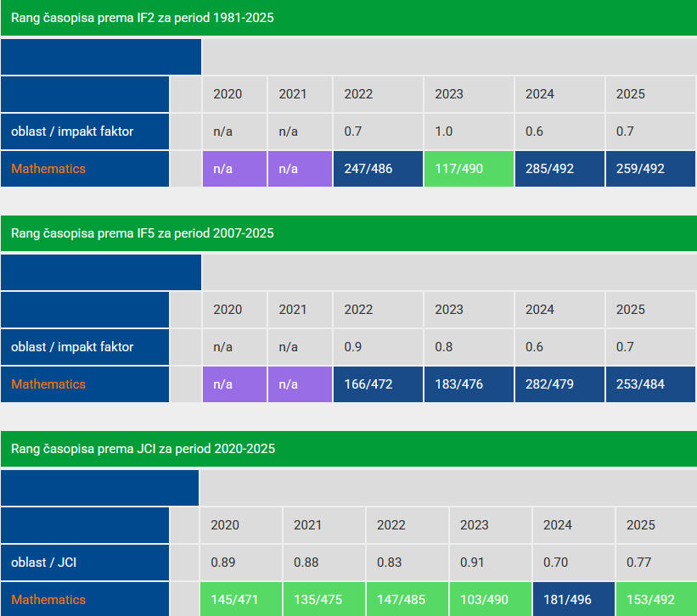Select JCI rank cell 103/490

491,599
